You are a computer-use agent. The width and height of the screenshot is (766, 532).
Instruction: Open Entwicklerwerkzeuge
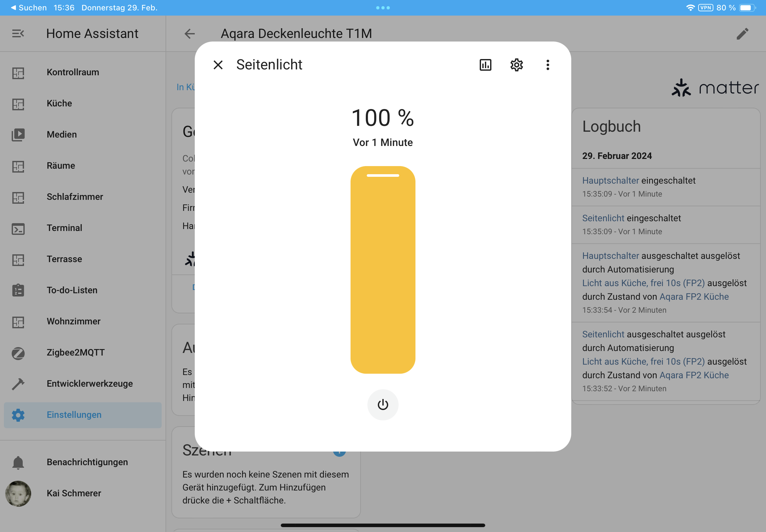[89, 384]
